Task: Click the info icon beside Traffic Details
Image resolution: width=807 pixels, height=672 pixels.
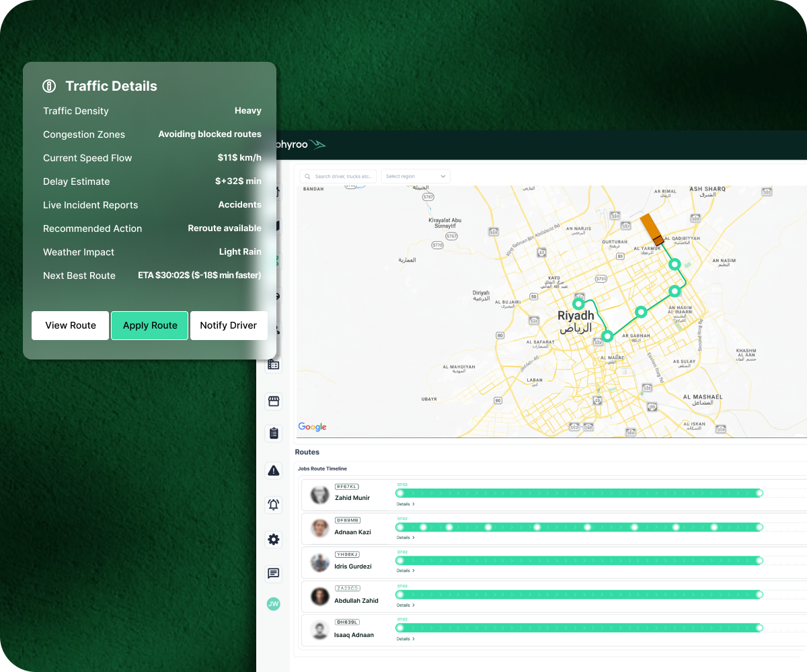Action: [x=49, y=86]
